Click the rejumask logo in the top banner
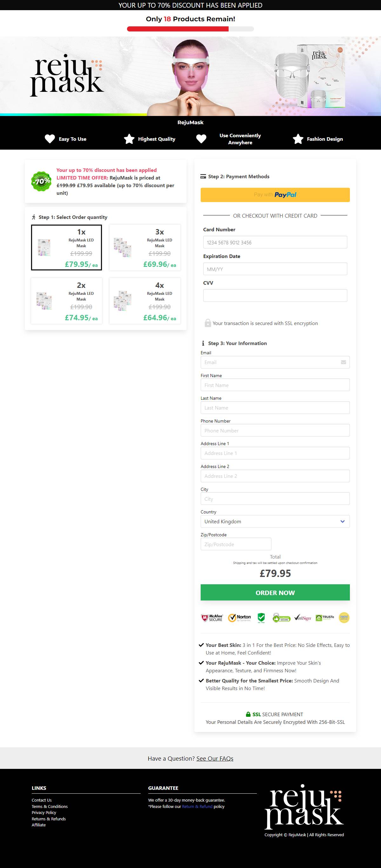381x868 pixels. pos(67,76)
